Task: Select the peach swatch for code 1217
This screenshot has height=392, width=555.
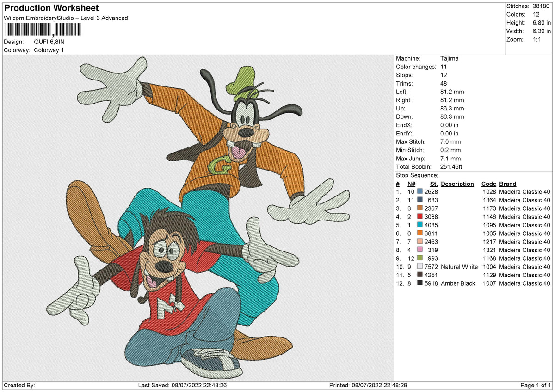Action: (420, 242)
